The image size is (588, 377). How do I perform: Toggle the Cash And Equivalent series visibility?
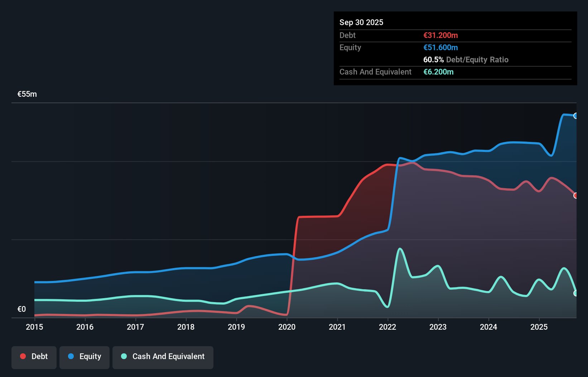163,357
